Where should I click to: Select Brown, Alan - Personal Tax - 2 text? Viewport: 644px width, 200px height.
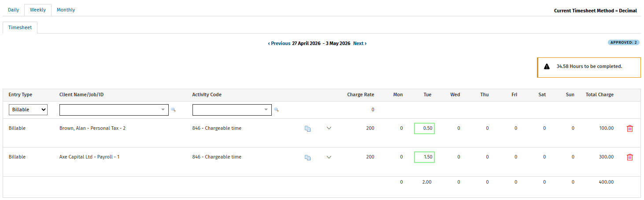pos(93,128)
